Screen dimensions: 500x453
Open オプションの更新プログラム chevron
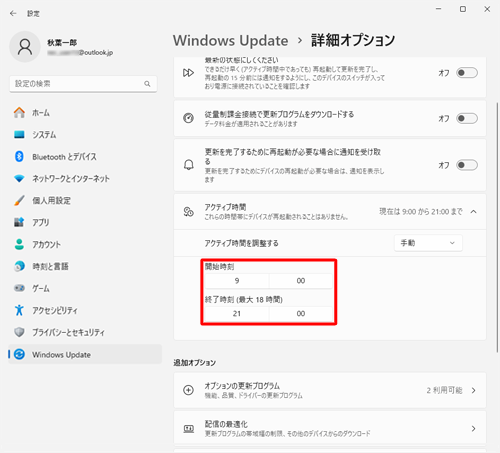click(x=474, y=390)
